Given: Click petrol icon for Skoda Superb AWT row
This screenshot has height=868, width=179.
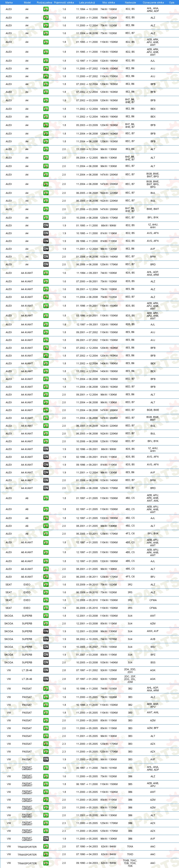Looking at the screenshot, I should (x=46, y=616).
